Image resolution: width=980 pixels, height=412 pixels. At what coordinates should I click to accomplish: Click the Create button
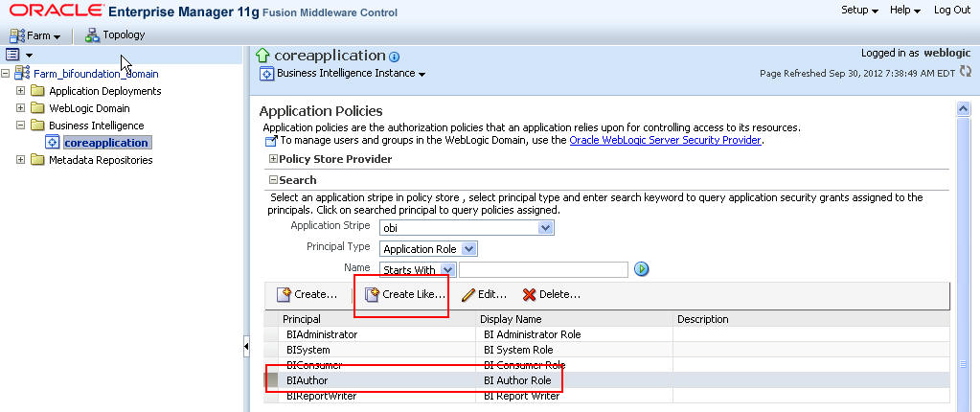(307, 294)
